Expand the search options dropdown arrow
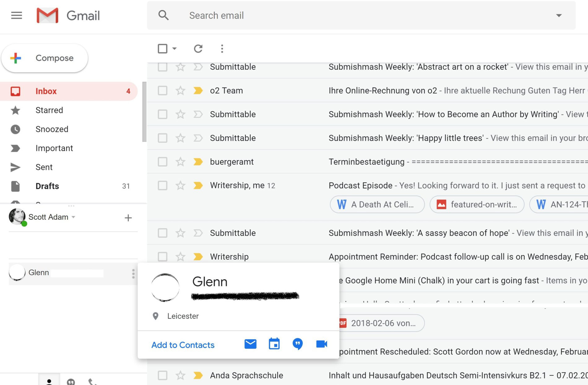 pos(559,15)
